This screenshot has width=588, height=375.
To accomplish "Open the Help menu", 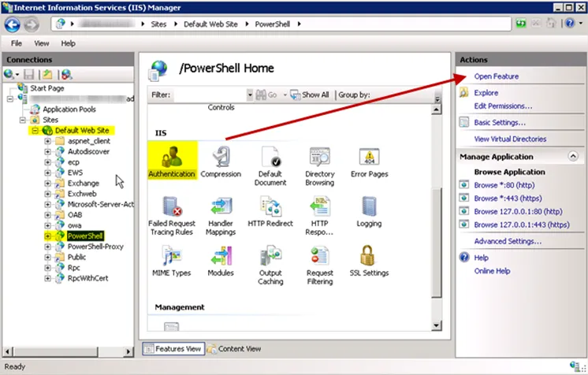I will coord(69,43).
